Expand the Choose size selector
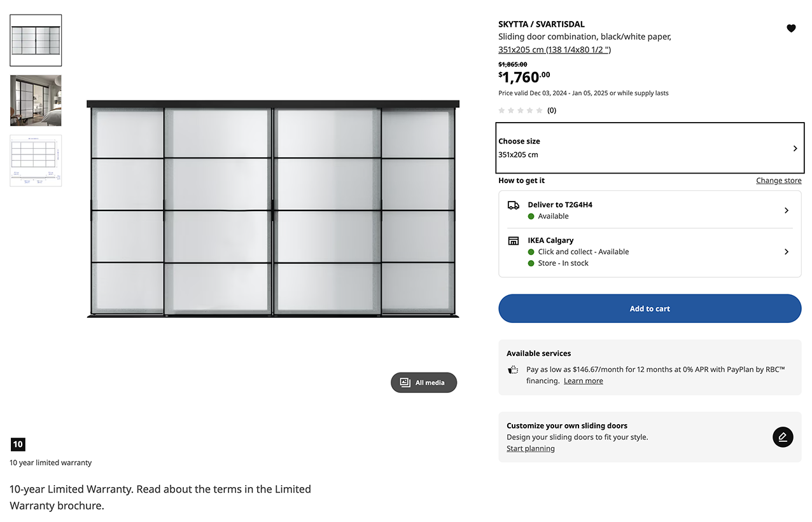Image resolution: width=812 pixels, height=522 pixels. (648, 148)
